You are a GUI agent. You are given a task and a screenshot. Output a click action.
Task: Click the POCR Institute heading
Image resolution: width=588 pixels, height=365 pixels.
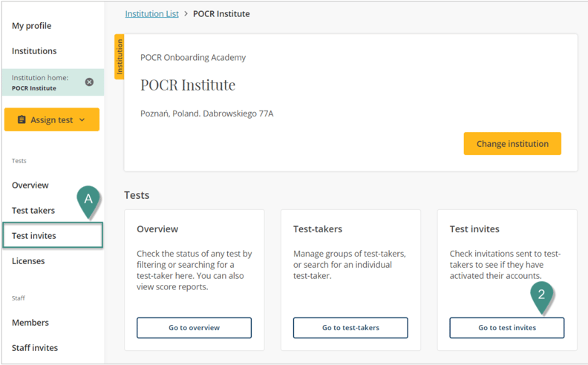[x=188, y=85]
